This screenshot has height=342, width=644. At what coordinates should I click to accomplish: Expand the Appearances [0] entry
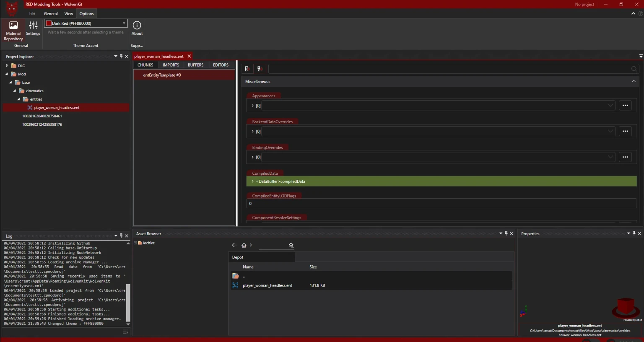tap(252, 106)
